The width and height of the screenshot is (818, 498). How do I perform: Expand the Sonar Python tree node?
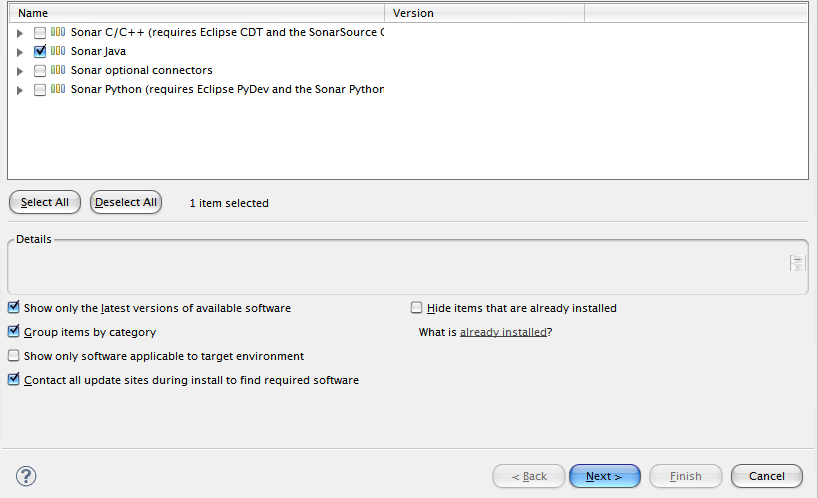click(20, 90)
